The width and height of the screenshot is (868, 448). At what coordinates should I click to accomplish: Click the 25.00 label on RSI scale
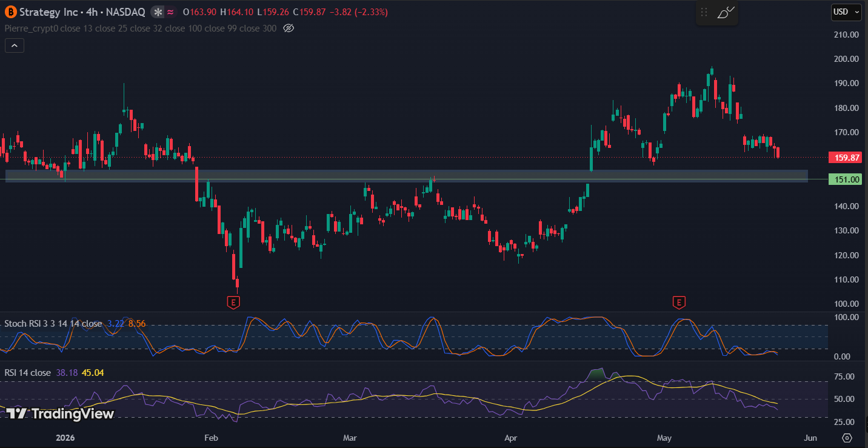[x=844, y=421]
